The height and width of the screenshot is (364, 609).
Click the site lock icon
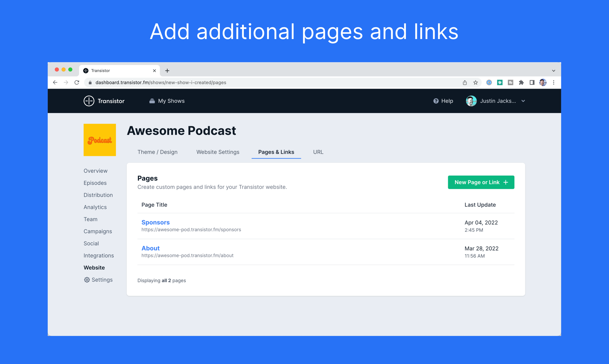point(90,82)
